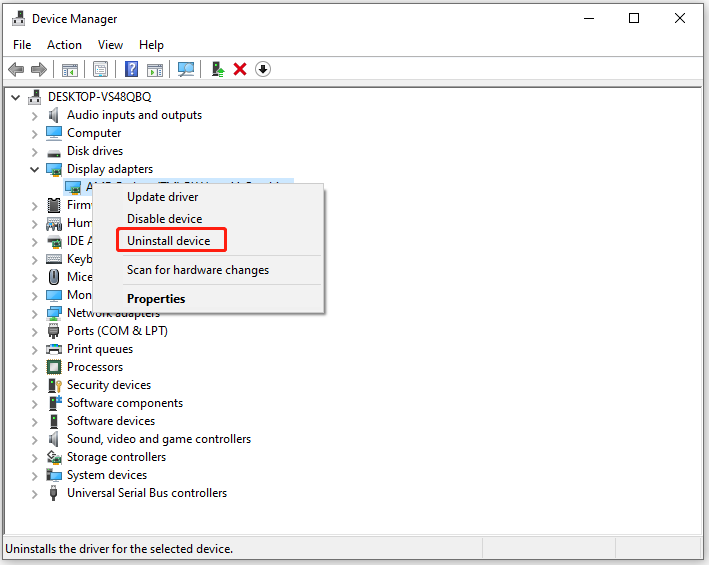Open the File menu
Screen dimensions: 709x565
[x=22, y=45]
